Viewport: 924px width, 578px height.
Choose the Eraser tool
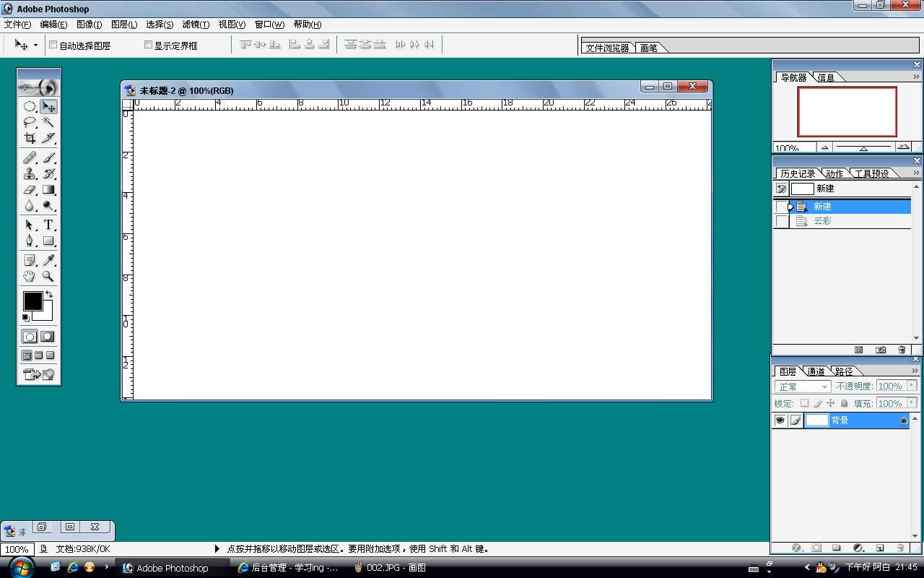tap(30, 190)
